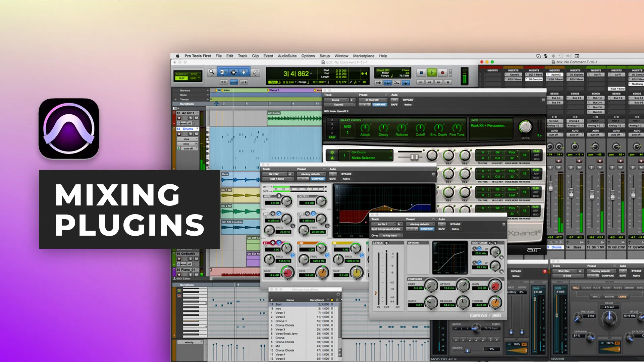This screenshot has width=644, height=362.
Task: Record-arm the Drums channel in Mix window
Action: 558,161
